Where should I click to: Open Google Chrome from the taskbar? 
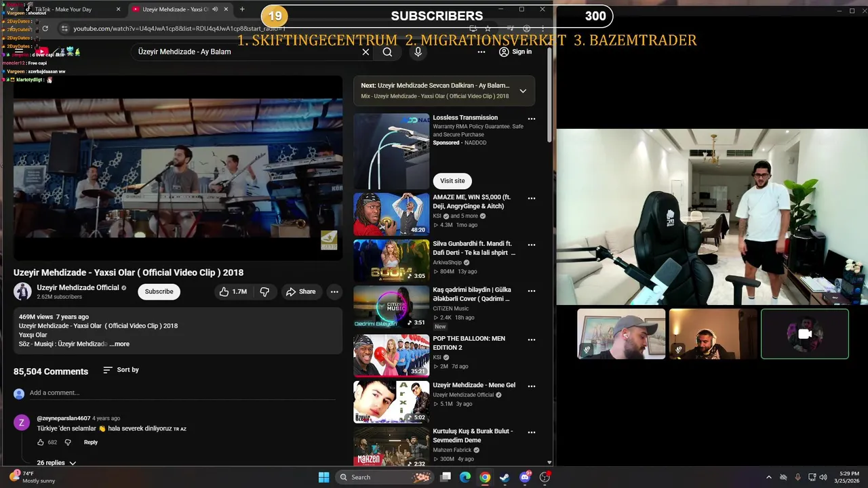(x=485, y=477)
